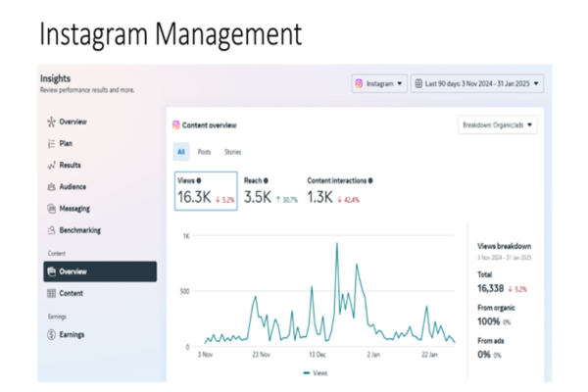Click the 2 Jan axis label
588x392 pixels.
(373, 355)
